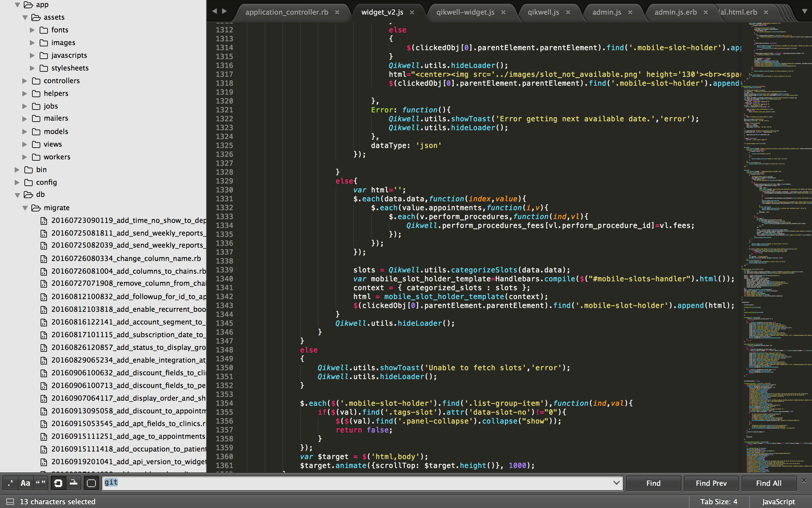
Task: Open file 20160726080334_change_column_name.rb
Action: pyautogui.click(x=126, y=259)
